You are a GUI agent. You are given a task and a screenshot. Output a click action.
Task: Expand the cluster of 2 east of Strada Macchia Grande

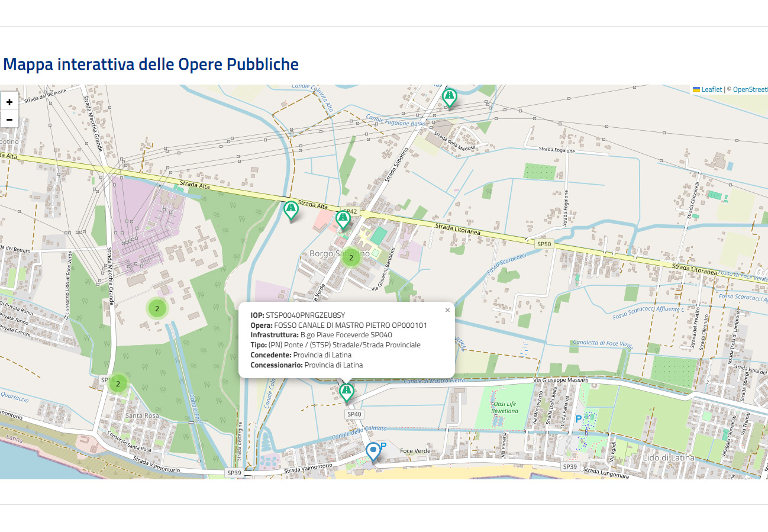point(157,308)
